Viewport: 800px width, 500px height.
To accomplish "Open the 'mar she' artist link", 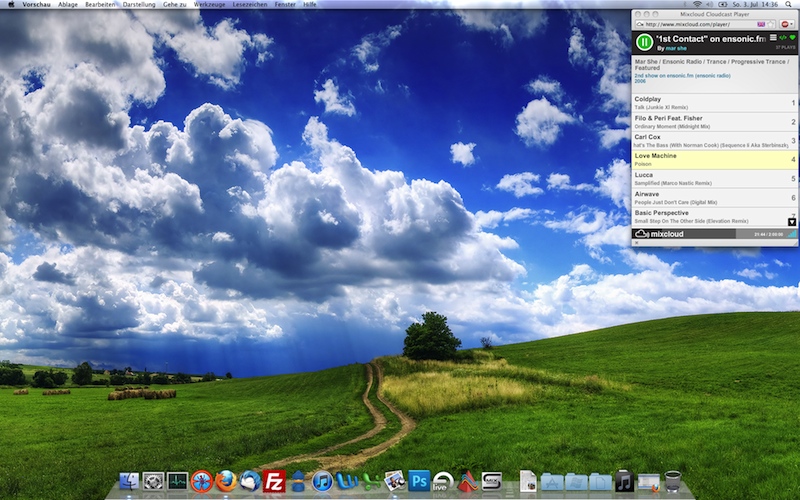I will [x=677, y=48].
